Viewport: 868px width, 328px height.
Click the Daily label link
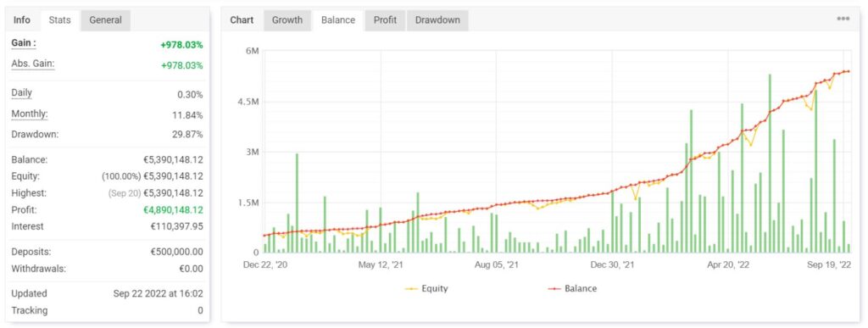tap(21, 93)
